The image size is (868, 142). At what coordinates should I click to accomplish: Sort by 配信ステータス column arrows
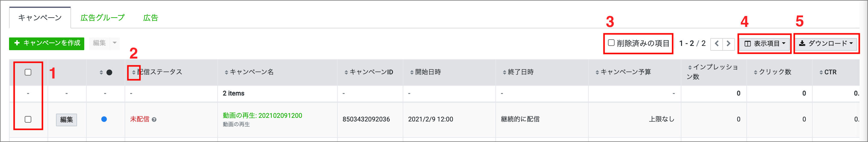134,72
